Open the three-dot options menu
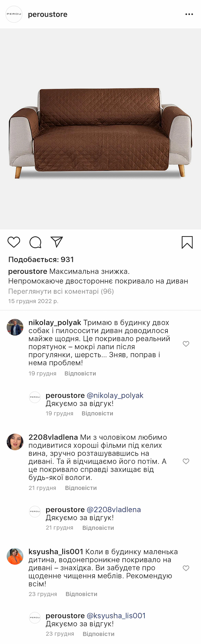Screen dimensions: 201x644 coord(189,14)
